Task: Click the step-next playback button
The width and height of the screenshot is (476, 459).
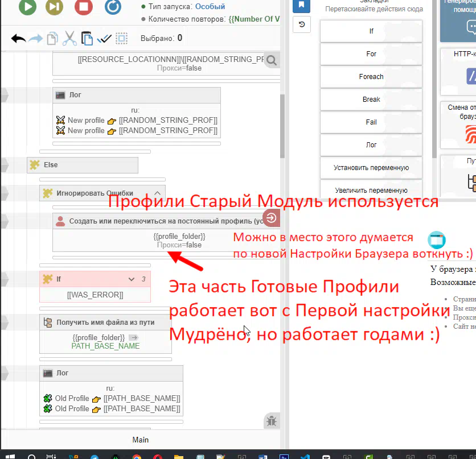Action: pos(54,7)
